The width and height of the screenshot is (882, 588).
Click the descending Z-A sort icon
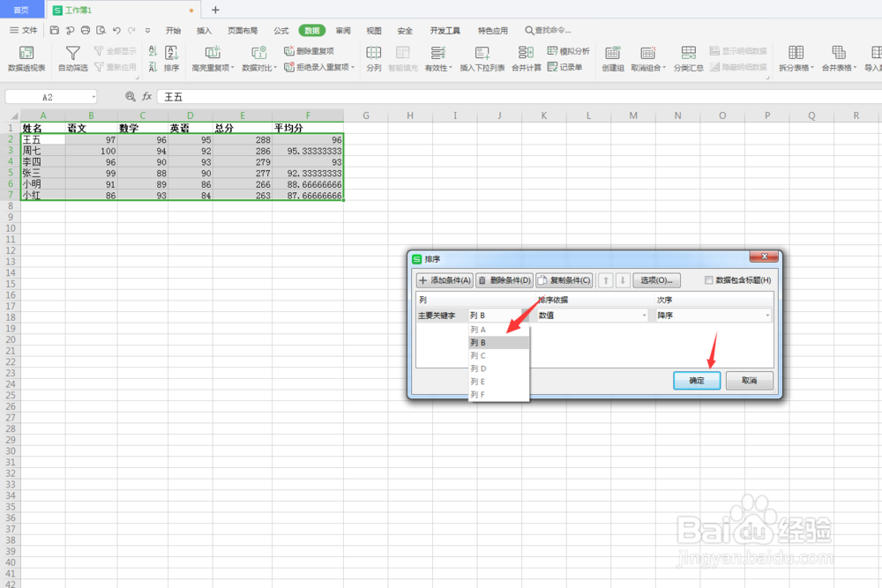click(153, 68)
